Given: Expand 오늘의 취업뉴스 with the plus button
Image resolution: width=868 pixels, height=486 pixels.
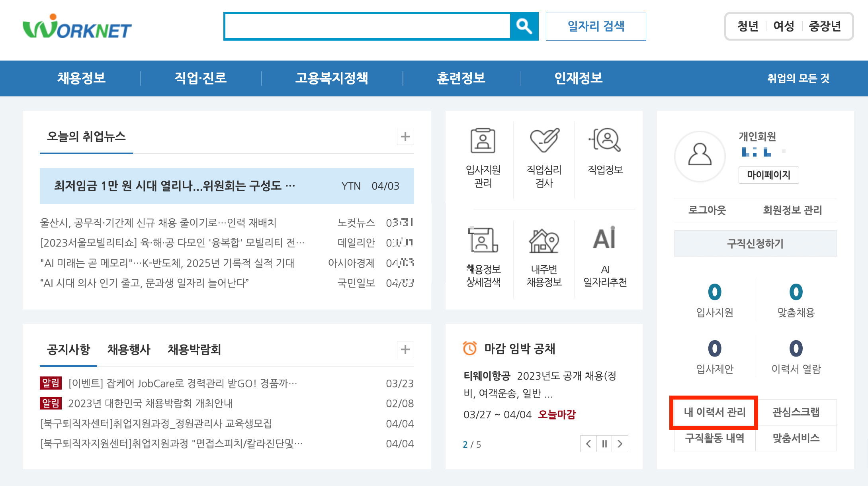Looking at the screenshot, I should click(405, 137).
